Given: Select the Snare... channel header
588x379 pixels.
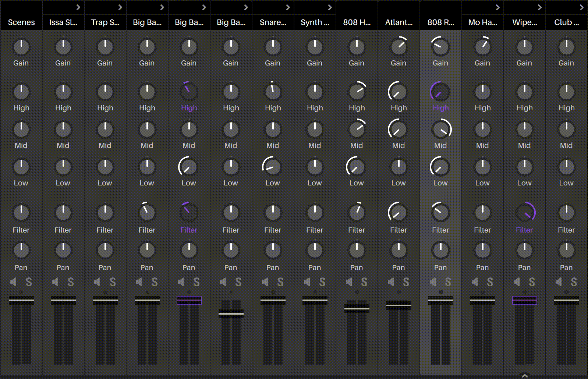Looking at the screenshot, I should pyautogui.click(x=273, y=22).
